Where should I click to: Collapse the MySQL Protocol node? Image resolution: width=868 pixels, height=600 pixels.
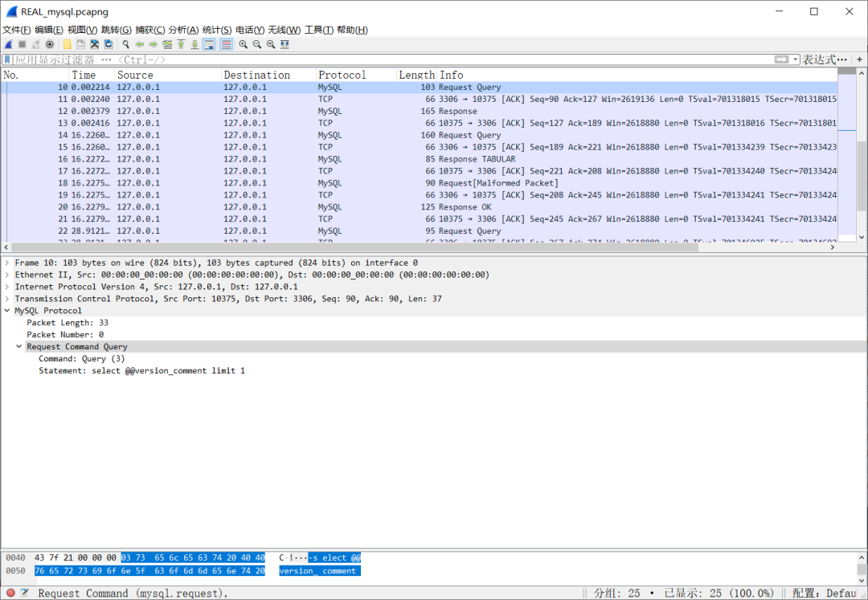pyautogui.click(x=7, y=311)
